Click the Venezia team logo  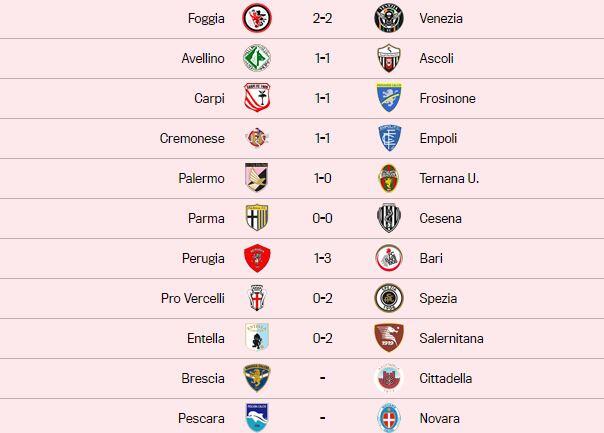(x=389, y=18)
